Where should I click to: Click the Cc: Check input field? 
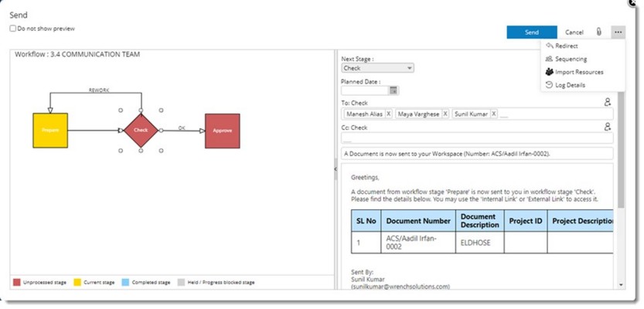pos(472,139)
